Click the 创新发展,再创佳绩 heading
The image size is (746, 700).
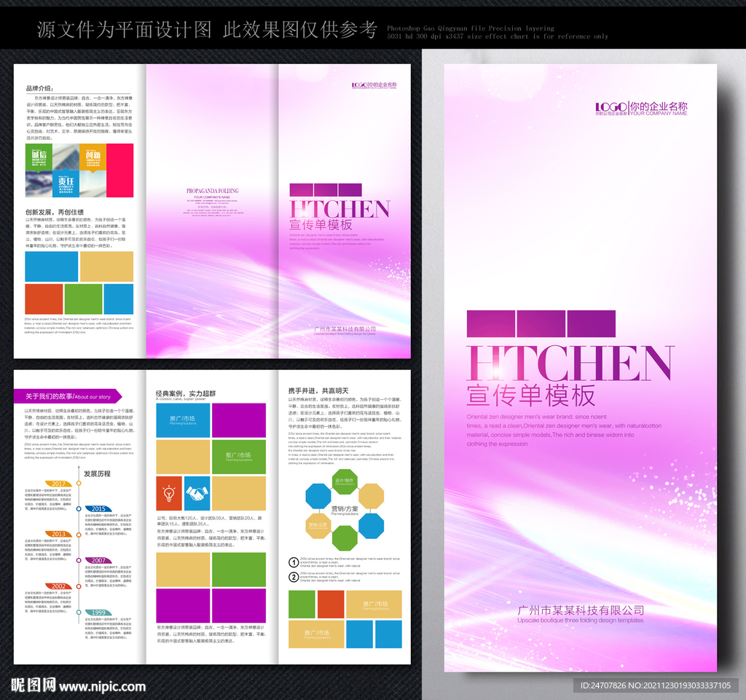click(55, 212)
